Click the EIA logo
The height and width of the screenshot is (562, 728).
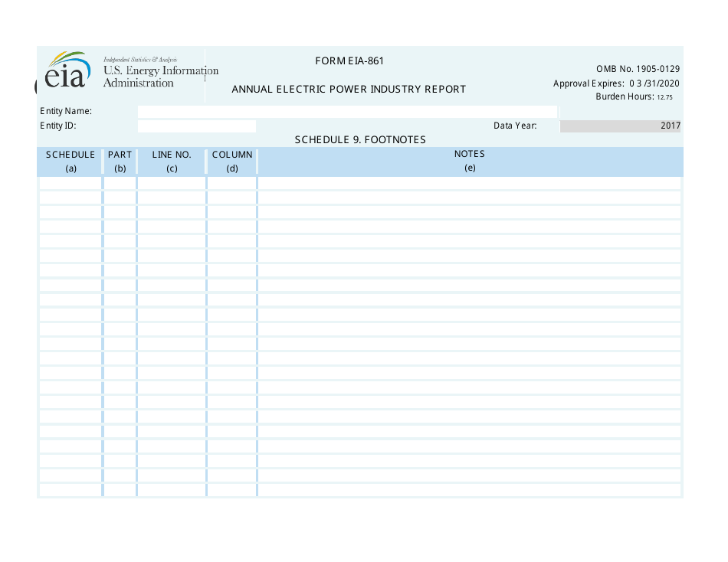click(65, 75)
